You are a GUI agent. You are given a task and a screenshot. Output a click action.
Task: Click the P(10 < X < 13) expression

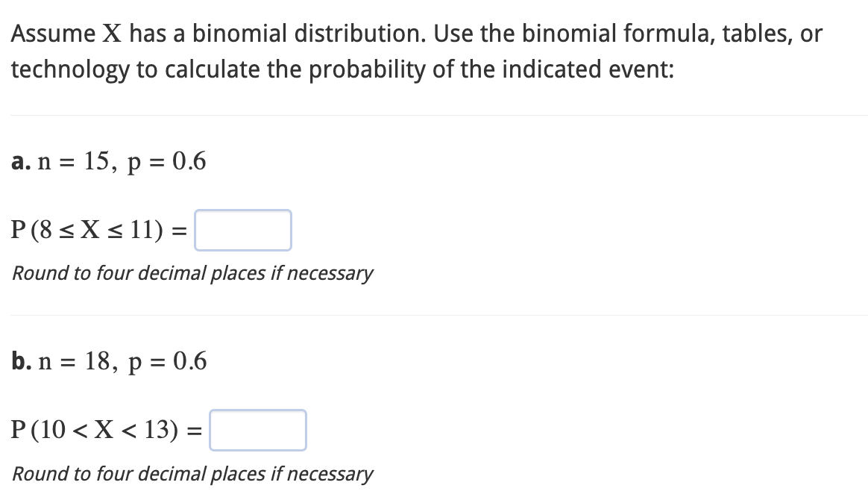coord(107,430)
